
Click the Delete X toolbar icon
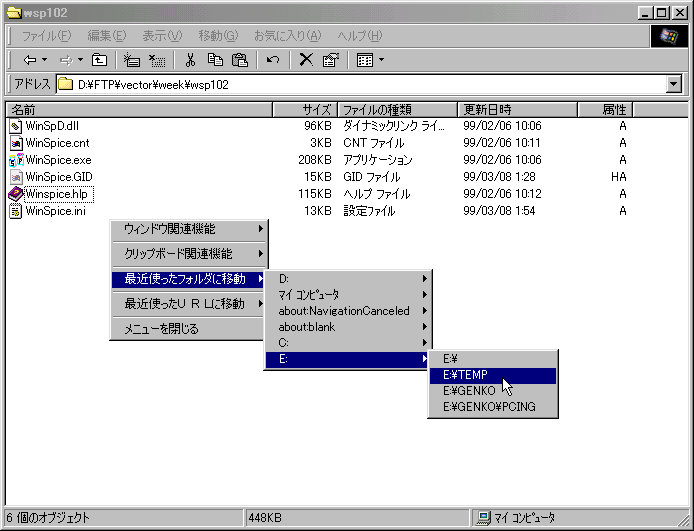point(306,60)
